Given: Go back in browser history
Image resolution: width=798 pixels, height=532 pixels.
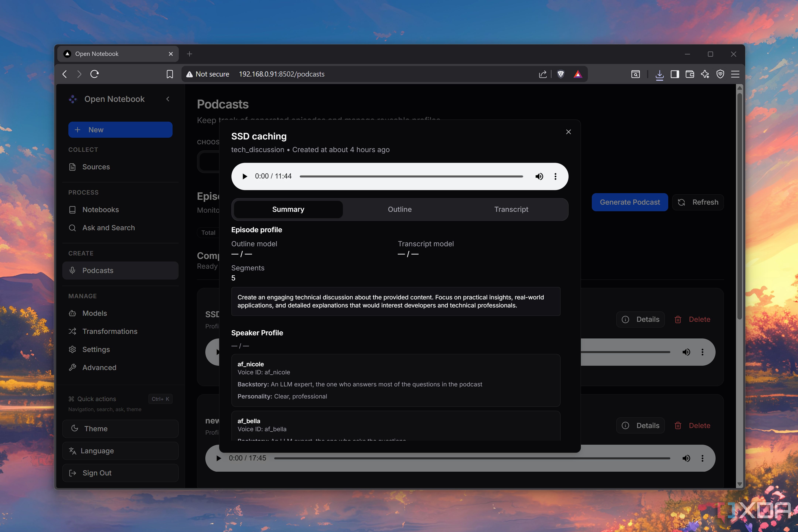Looking at the screenshot, I should click(65, 74).
